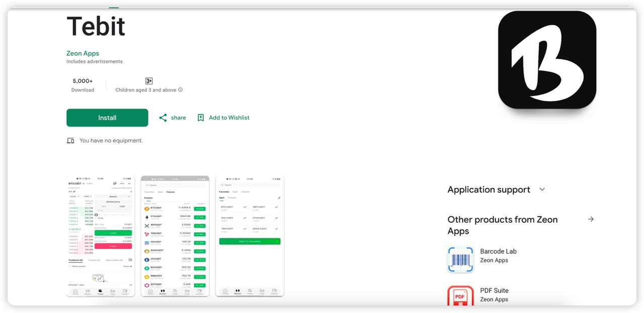Image resolution: width=644 pixels, height=313 pixels.
Task: Open the Tebit app logo image
Action: coord(547,60)
